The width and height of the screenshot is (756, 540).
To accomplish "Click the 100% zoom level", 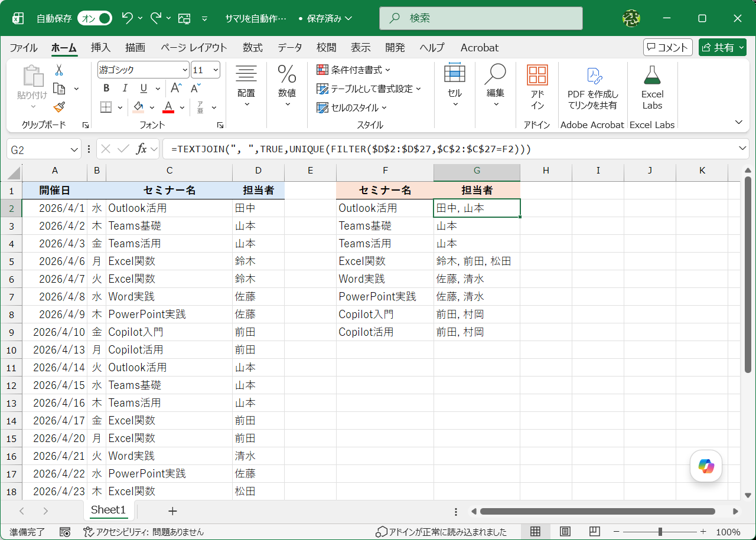I will tap(728, 532).
